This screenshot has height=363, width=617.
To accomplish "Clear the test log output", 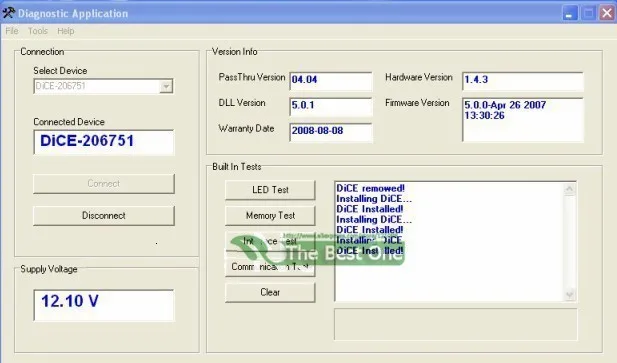I will [270, 292].
